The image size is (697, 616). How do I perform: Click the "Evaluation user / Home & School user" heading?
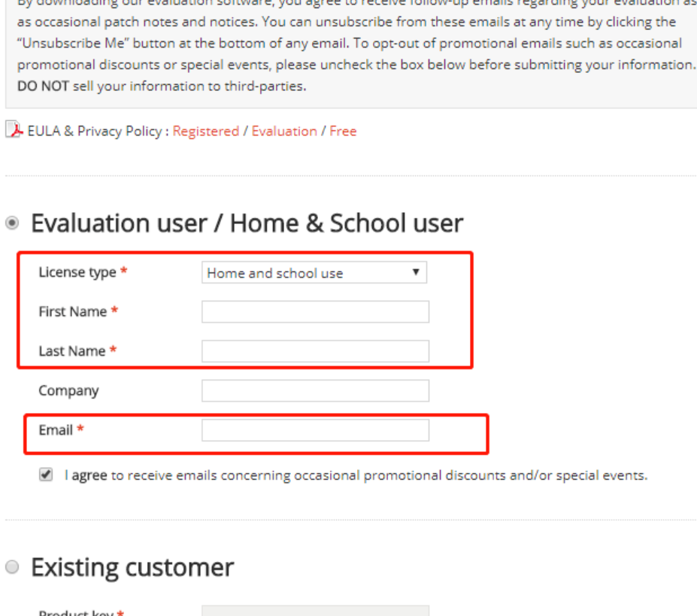click(x=247, y=223)
